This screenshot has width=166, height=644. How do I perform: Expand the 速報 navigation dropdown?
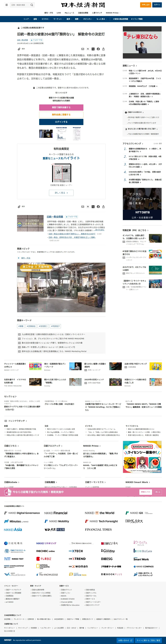click(x=36, y=19)
